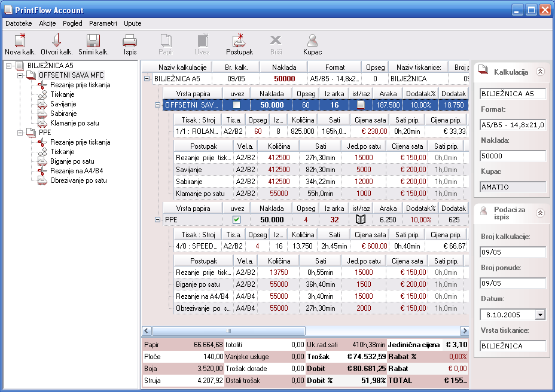
Task: Click the Nova kalk. toolbar icon
Action: click(20, 41)
